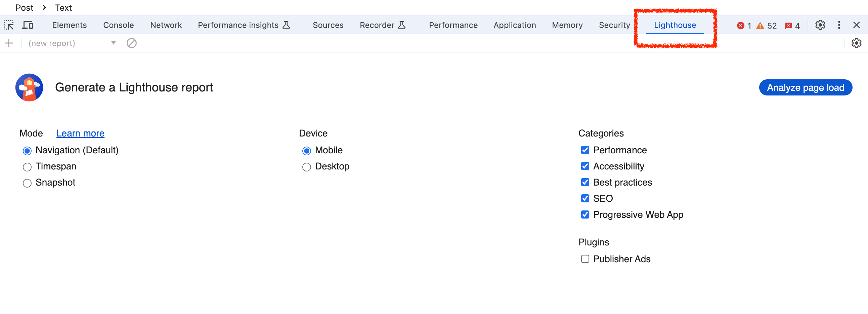
Task: Click the red error count badge
Action: (x=744, y=26)
